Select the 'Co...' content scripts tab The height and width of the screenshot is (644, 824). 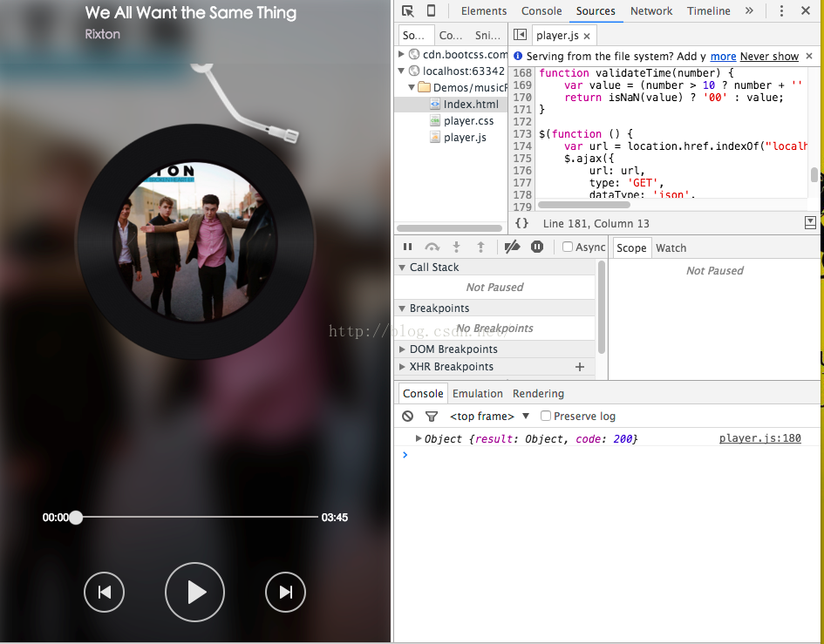[x=450, y=35]
